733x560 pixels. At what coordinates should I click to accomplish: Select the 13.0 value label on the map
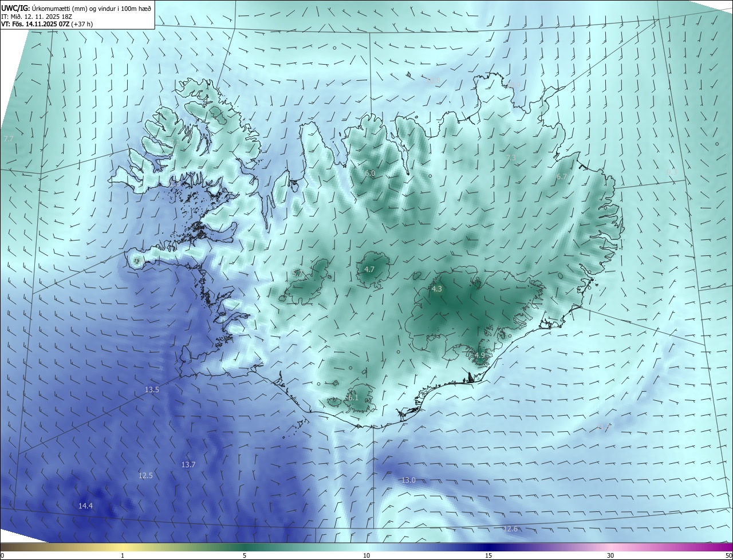click(408, 480)
